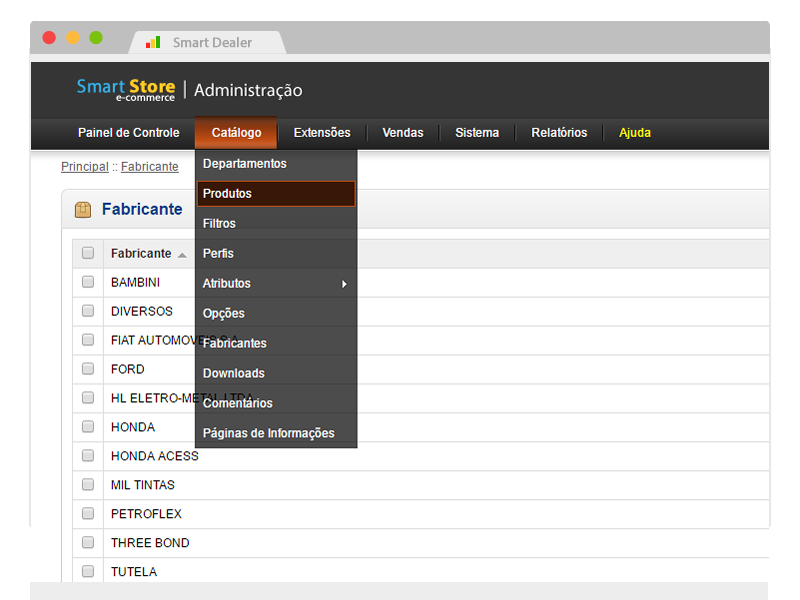Switch to the Smart Dealer browser tab
This screenshot has width=800, height=600.
[207, 42]
